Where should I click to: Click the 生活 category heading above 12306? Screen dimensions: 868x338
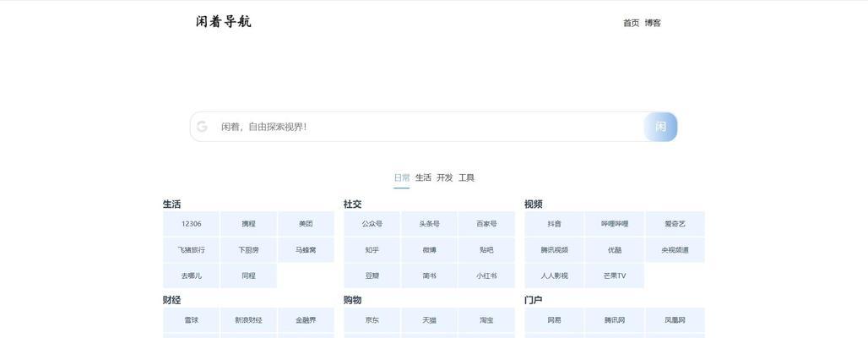[x=171, y=204]
